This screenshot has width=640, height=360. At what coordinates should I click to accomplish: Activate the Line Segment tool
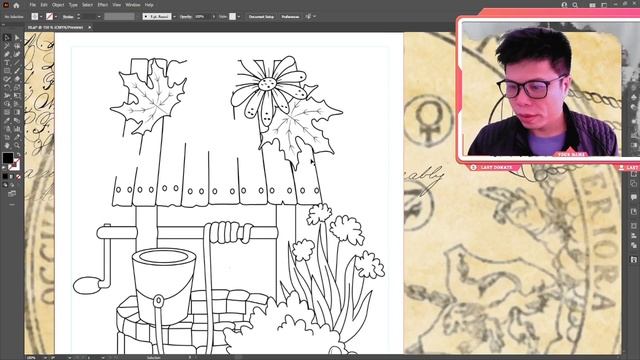click(x=17, y=62)
